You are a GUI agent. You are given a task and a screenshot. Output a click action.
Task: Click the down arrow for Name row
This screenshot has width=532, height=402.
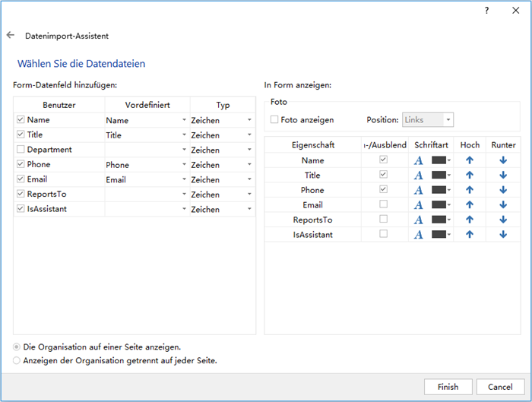502,160
